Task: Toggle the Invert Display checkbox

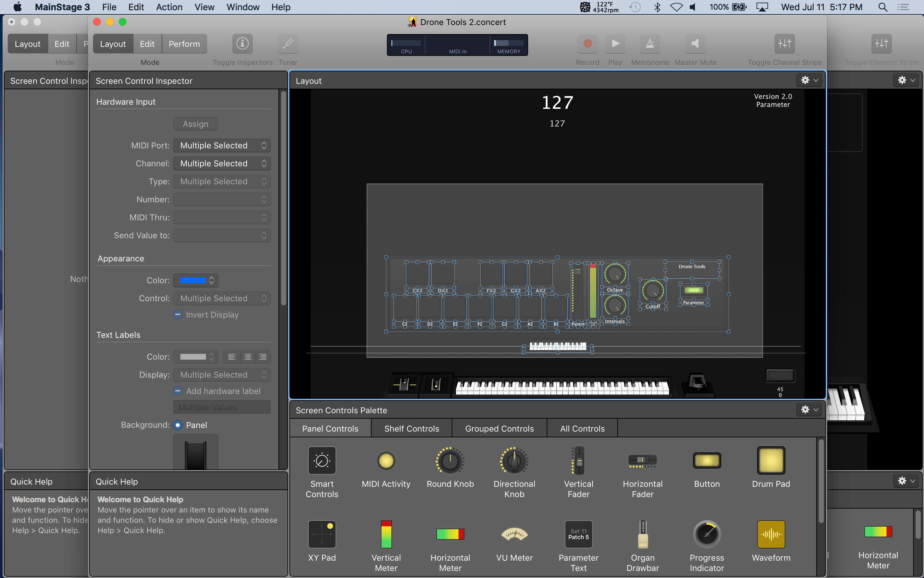Action: pos(177,315)
